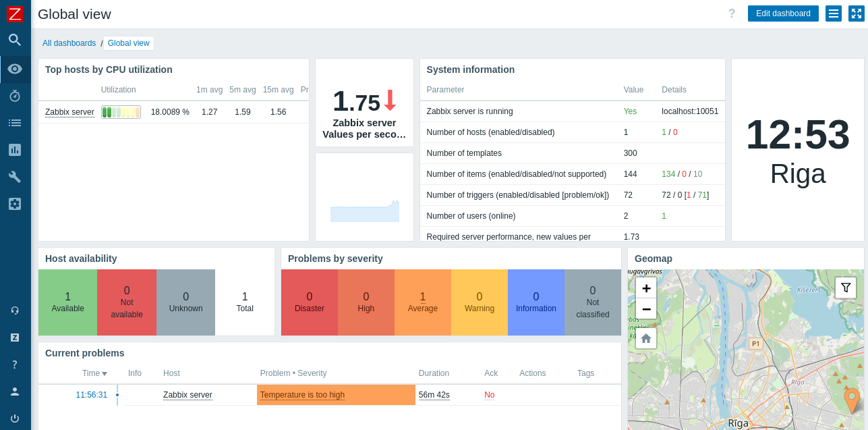Click the System information widget title

471,70
